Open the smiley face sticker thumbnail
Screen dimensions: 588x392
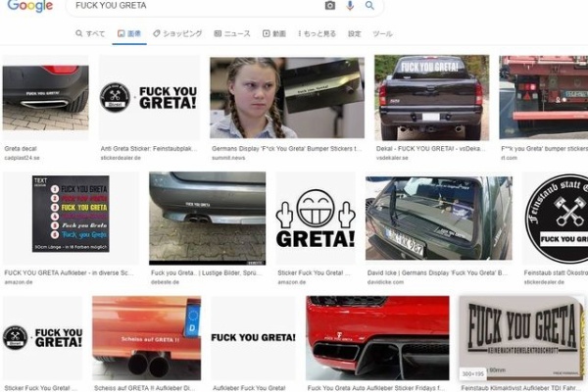pos(315,219)
